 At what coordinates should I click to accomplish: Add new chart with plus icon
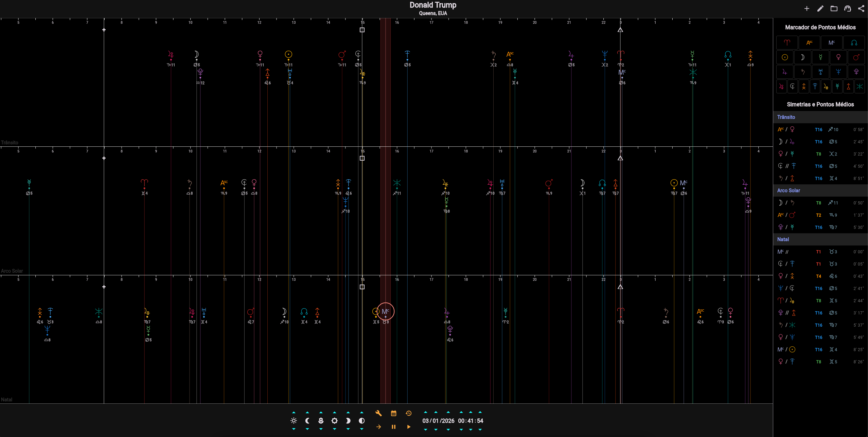807,8
